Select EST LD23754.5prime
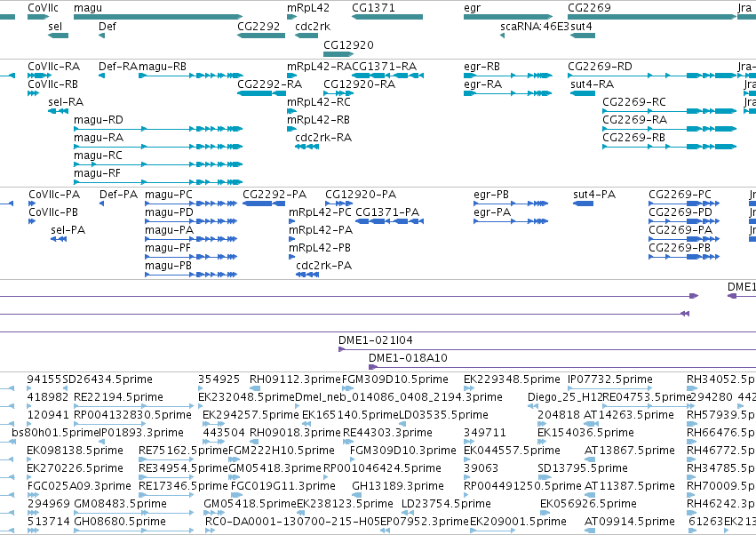756x535 pixels. (446, 504)
